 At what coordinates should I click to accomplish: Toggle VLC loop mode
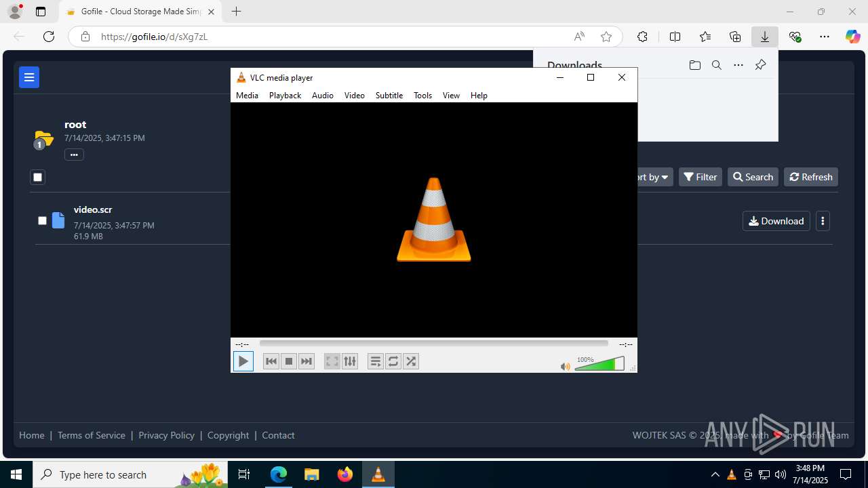coord(393,361)
